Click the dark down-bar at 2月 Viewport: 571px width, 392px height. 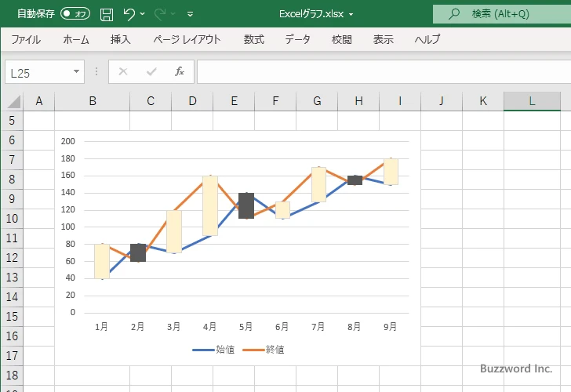[138, 252]
